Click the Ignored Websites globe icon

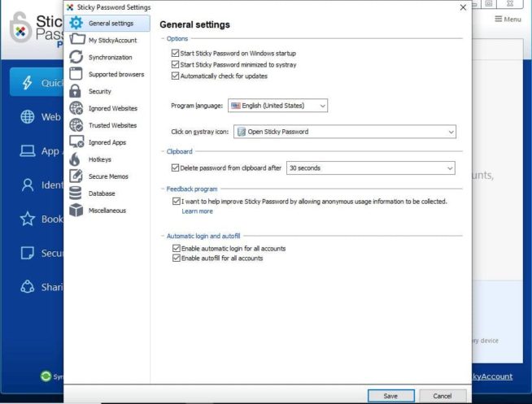tap(76, 108)
